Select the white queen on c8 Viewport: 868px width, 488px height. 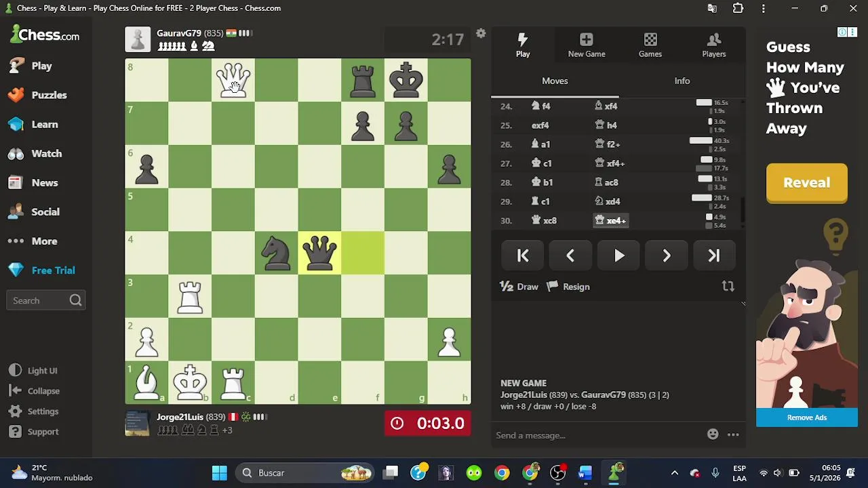(233, 80)
